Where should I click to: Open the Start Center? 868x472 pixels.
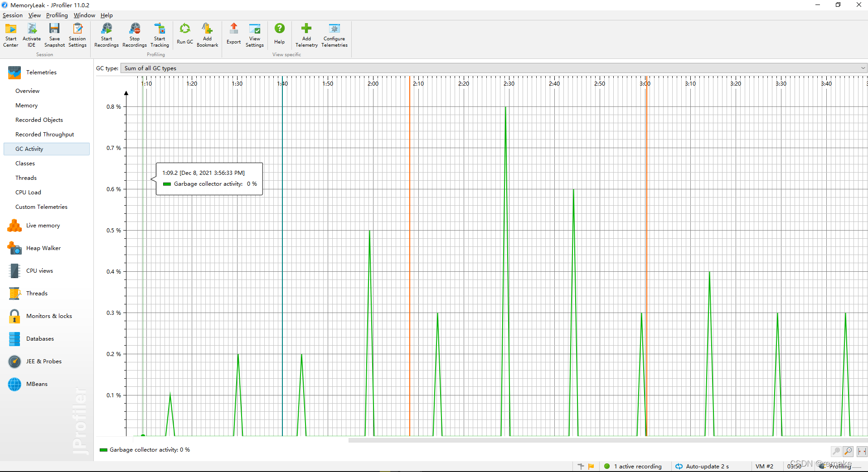tap(11, 35)
